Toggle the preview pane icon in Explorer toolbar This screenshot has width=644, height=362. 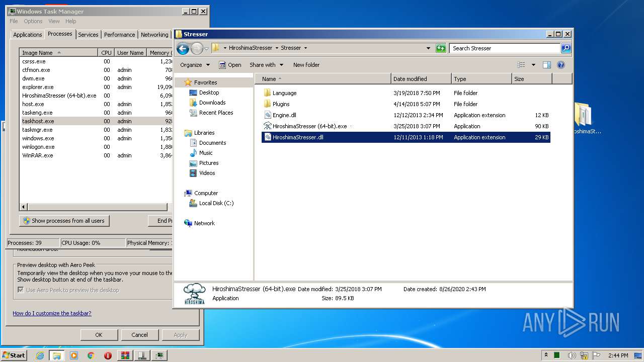click(547, 65)
